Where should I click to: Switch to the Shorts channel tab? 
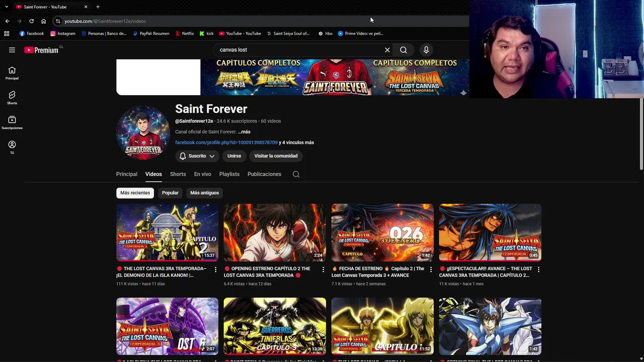(178, 174)
